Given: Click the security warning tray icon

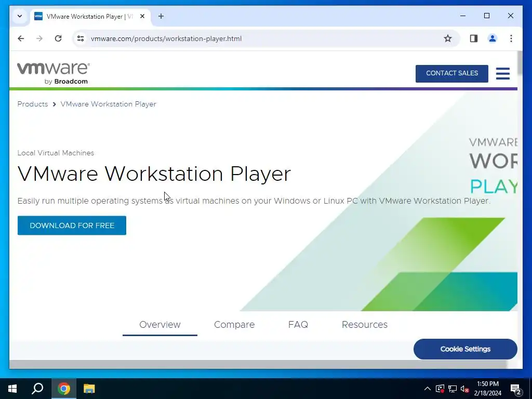Looking at the screenshot, I should [440, 389].
